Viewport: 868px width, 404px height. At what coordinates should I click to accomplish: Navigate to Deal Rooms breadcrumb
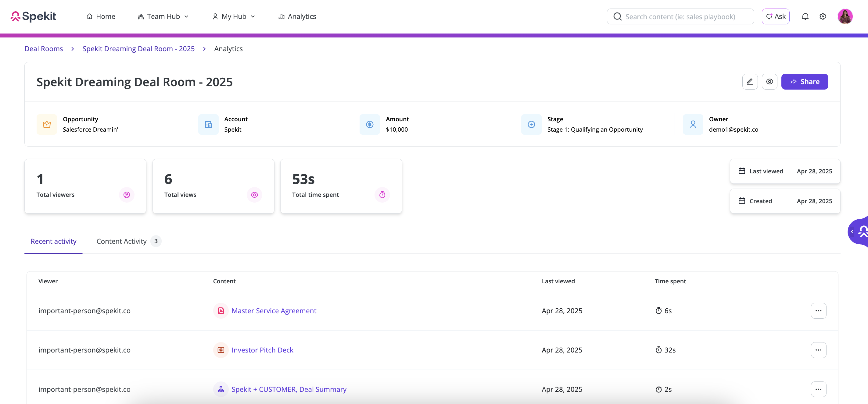click(x=44, y=48)
